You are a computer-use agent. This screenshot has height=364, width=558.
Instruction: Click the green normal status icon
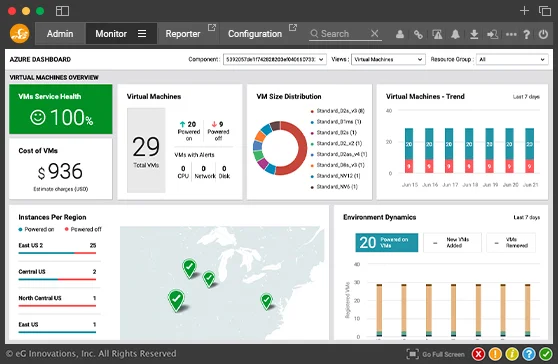546,354
